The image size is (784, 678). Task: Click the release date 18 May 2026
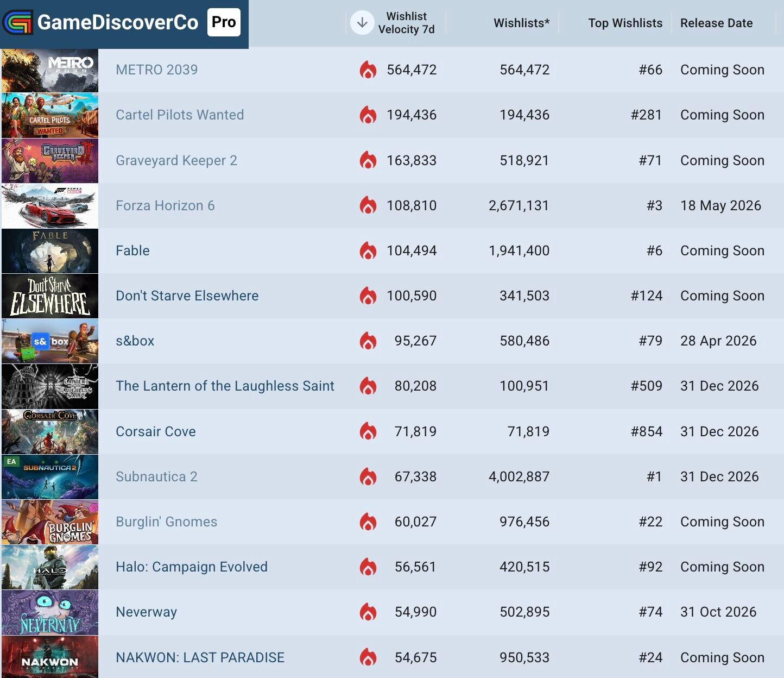(x=720, y=205)
